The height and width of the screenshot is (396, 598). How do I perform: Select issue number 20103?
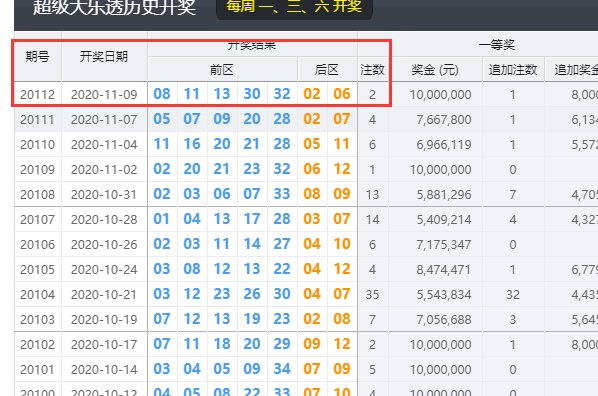click(x=37, y=320)
